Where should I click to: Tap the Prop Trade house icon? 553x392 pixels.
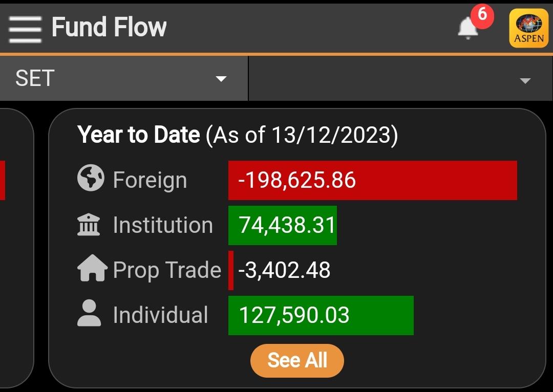(92, 268)
